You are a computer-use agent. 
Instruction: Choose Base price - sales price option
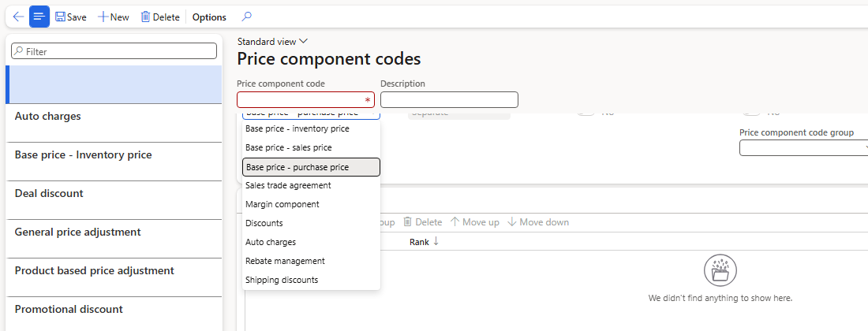coord(311,148)
